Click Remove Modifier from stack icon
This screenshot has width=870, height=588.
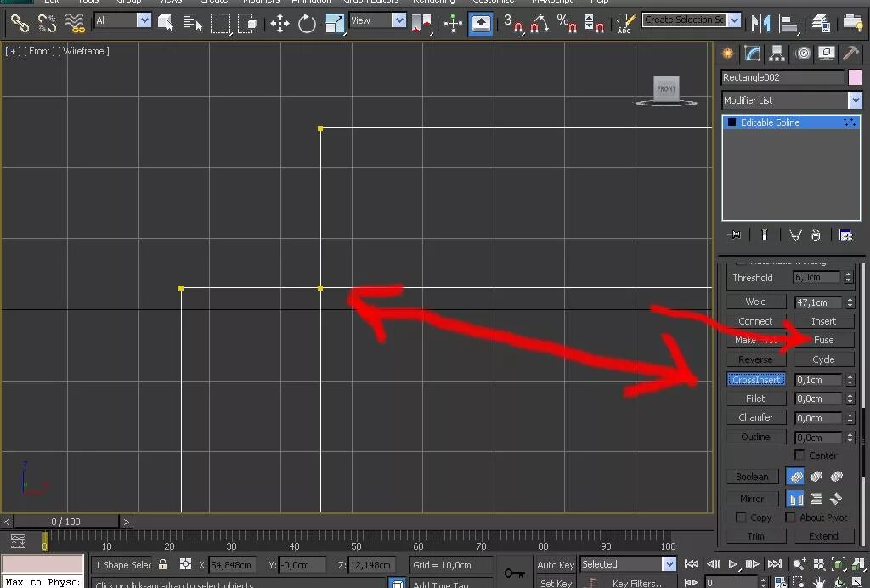tap(816, 235)
